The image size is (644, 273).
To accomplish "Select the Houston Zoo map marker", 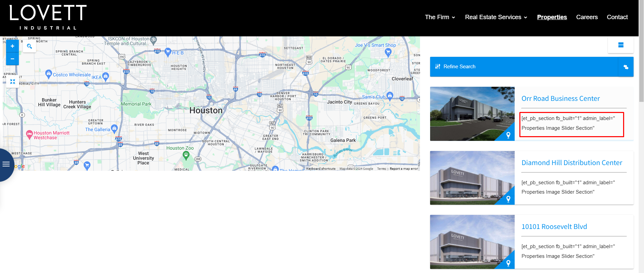I will tap(186, 155).
